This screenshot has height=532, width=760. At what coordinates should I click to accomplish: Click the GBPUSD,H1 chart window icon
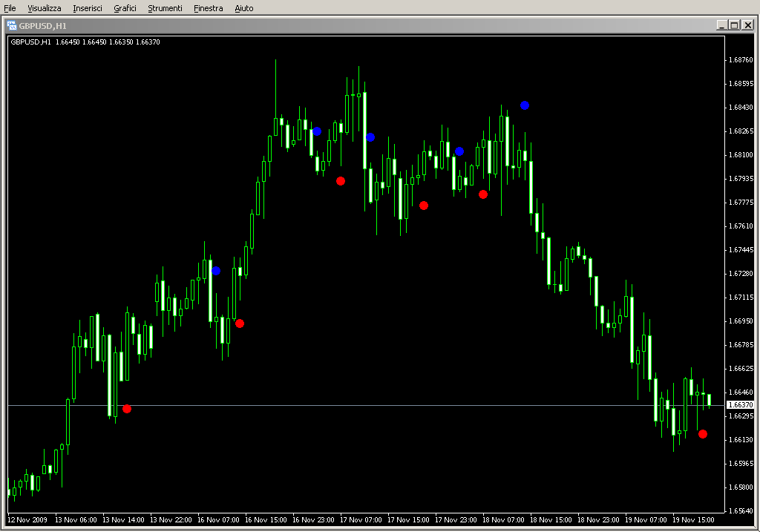[x=12, y=26]
